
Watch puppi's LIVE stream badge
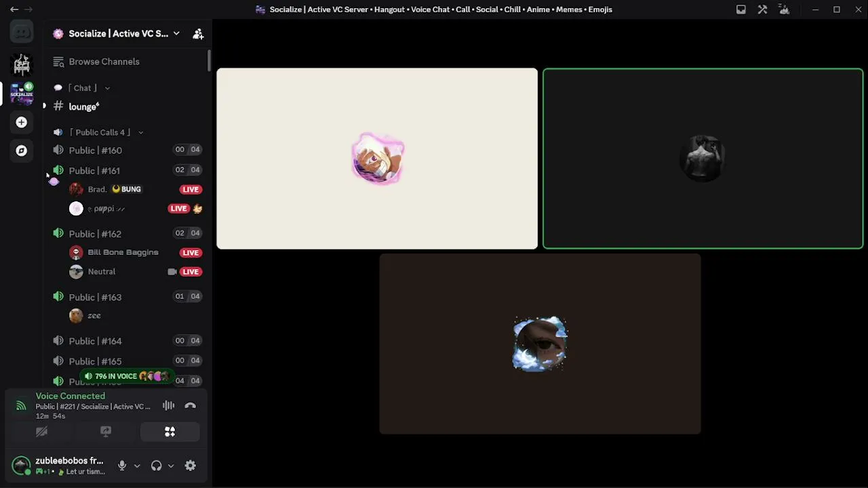click(178, 209)
